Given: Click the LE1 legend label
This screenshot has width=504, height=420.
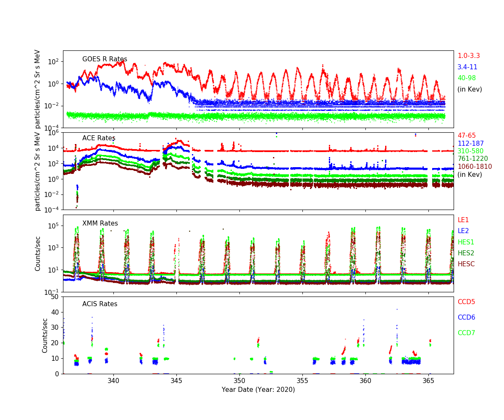Looking at the screenshot, I should click(x=463, y=220).
